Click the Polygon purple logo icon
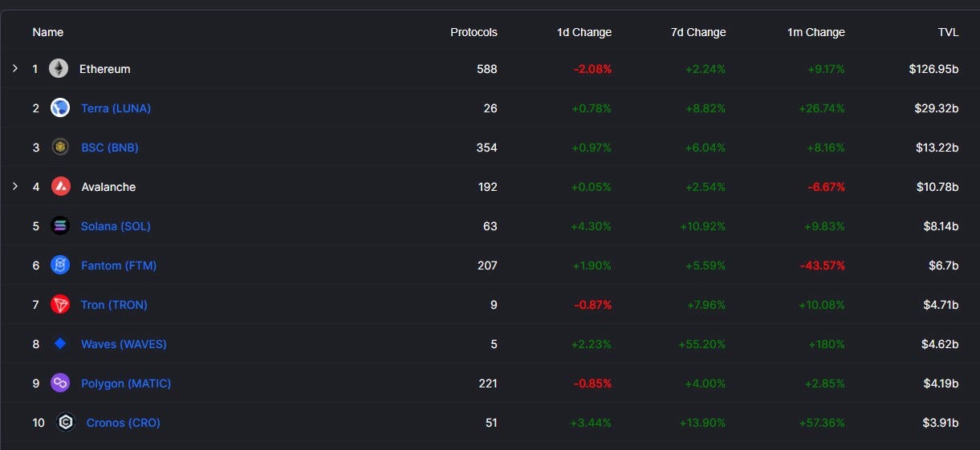Viewport: 980px width, 450px height. click(60, 383)
